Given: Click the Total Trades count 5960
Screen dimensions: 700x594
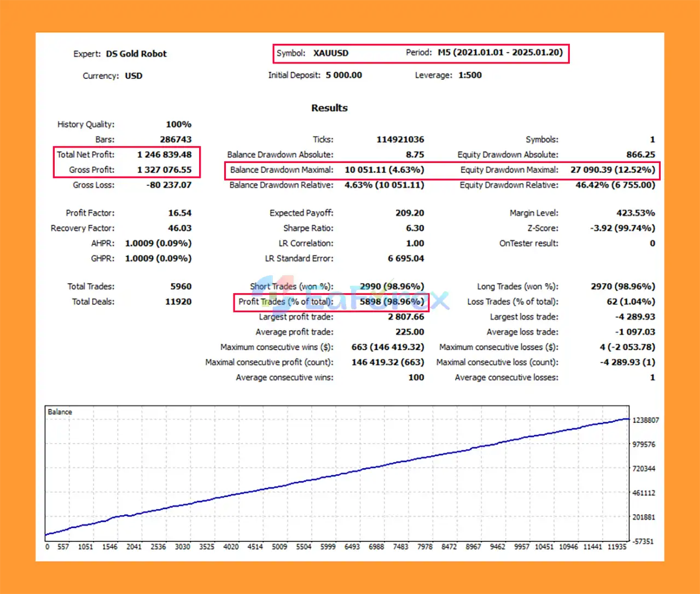Looking at the screenshot, I should (x=180, y=287).
